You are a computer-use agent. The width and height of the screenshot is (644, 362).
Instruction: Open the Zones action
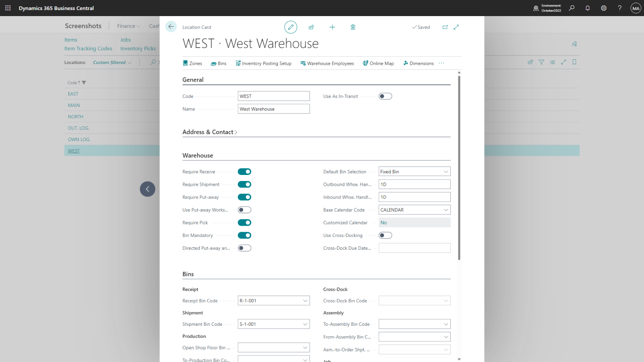click(x=192, y=63)
